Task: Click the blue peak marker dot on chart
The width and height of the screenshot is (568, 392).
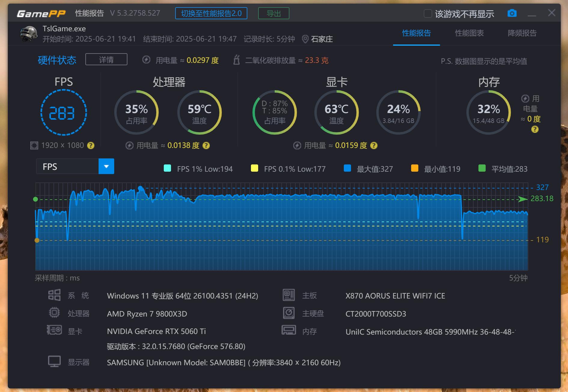Action: 140,188
